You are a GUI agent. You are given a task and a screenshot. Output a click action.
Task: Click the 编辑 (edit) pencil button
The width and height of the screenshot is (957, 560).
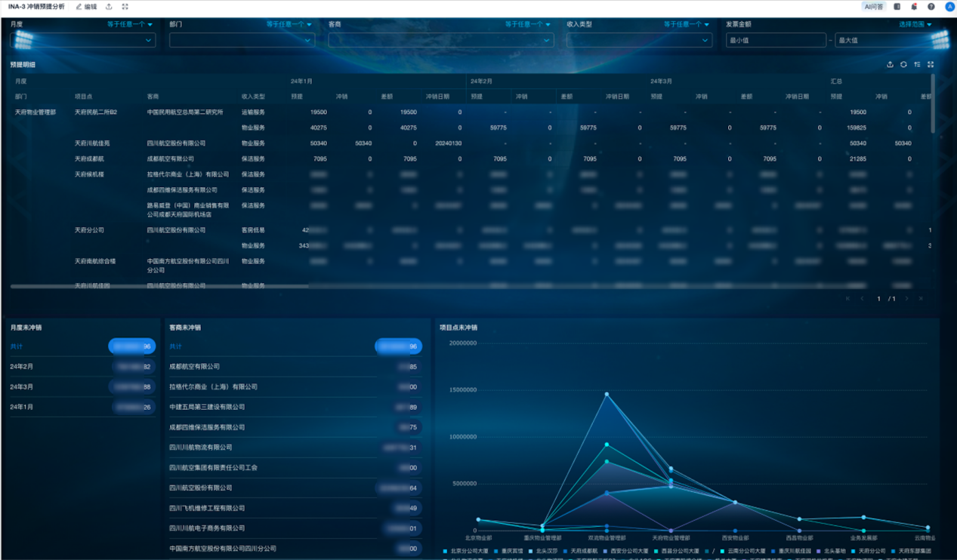point(86,7)
